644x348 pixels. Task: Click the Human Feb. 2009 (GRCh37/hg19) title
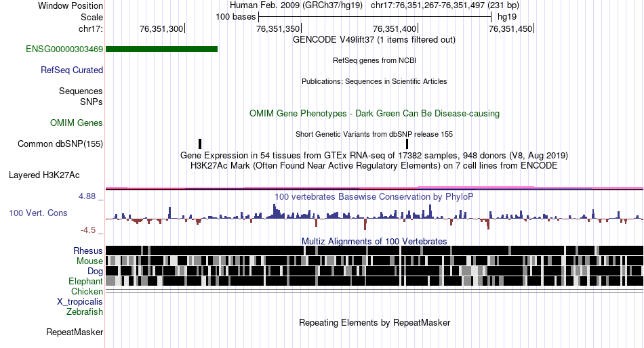click(296, 5)
